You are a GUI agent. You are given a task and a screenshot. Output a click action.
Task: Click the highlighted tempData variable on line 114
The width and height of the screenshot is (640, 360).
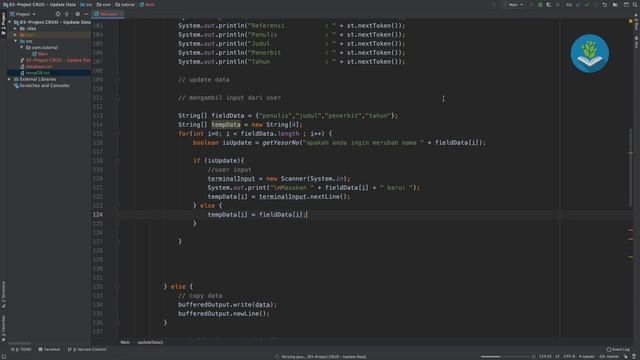coord(226,125)
